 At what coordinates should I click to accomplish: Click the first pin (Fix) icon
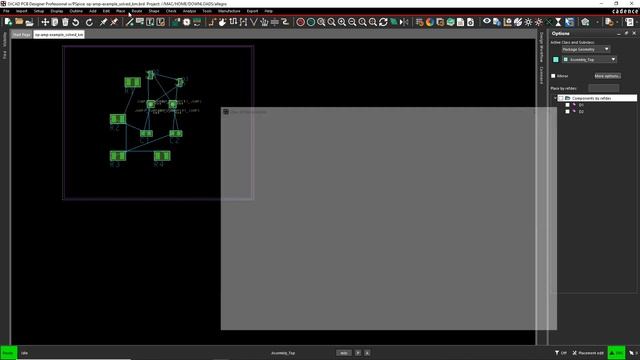(x=103, y=22)
